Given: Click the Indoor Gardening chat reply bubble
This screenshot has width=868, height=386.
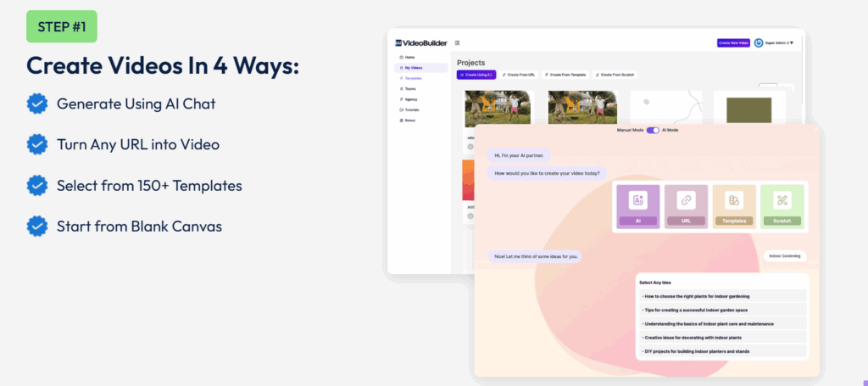Looking at the screenshot, I should pos(784,256).
